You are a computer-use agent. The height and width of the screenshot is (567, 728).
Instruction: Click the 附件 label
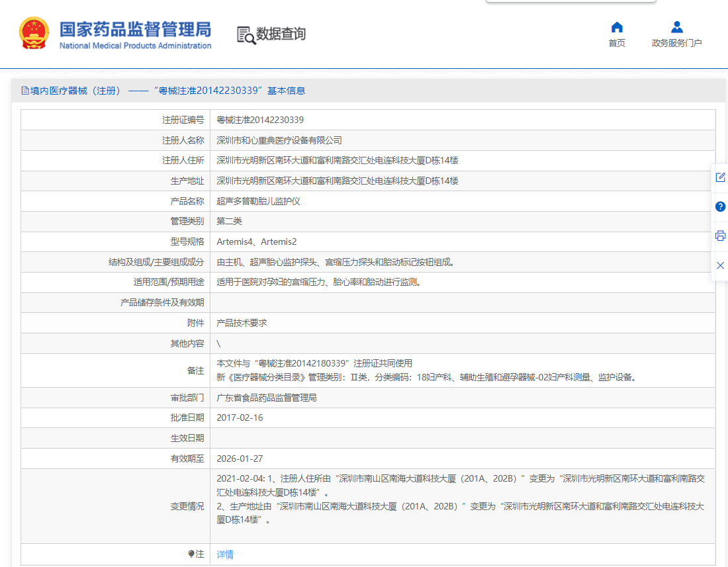tap(195, 323)
